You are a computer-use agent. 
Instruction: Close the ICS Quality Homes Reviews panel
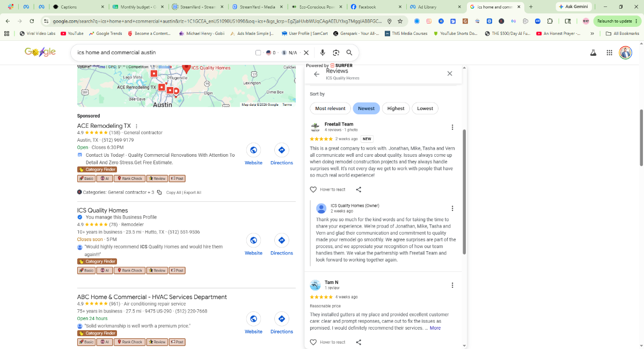click(450, 74)
